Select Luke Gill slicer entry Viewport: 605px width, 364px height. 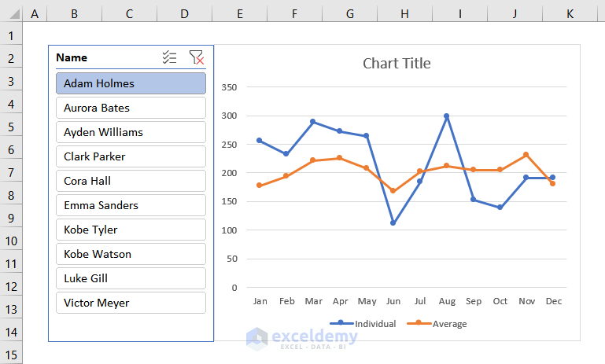pyautogui.click(x=131, y=278)
